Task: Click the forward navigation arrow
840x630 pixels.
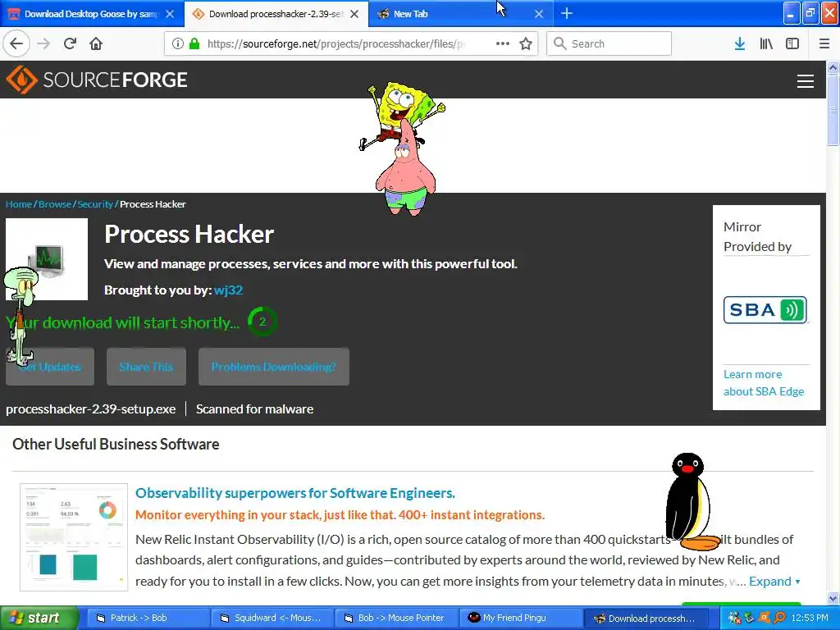Action: [x=43, y=43]
